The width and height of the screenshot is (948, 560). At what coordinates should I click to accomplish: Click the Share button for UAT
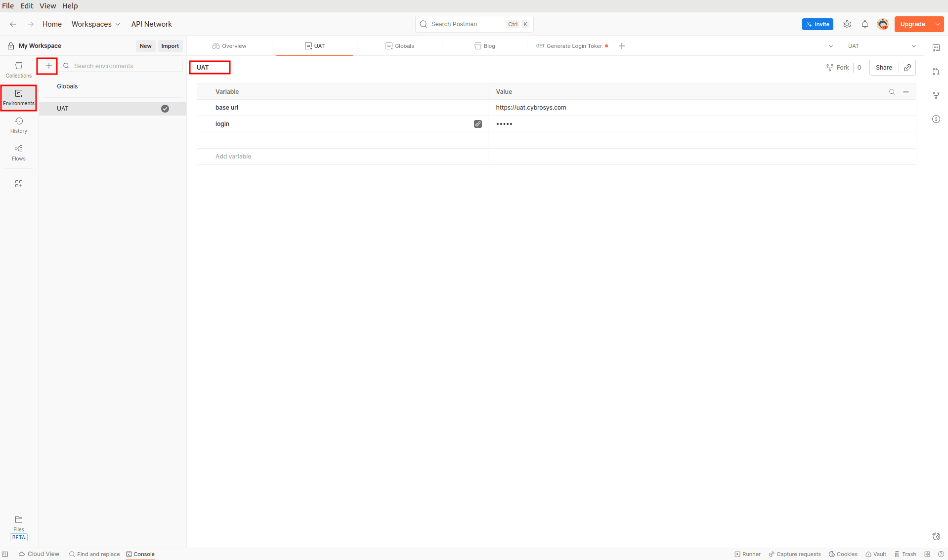click(x=884, y=68)
